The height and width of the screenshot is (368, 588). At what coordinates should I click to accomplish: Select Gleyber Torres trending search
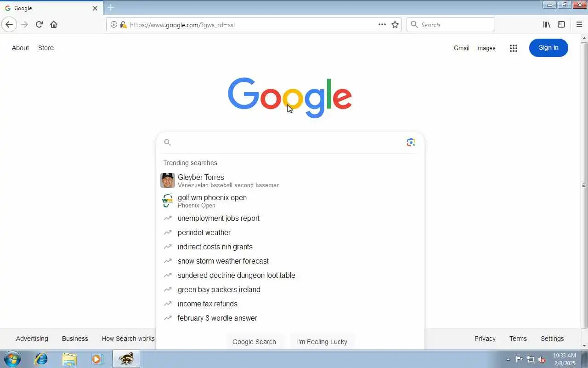click(x=290, y=180)
